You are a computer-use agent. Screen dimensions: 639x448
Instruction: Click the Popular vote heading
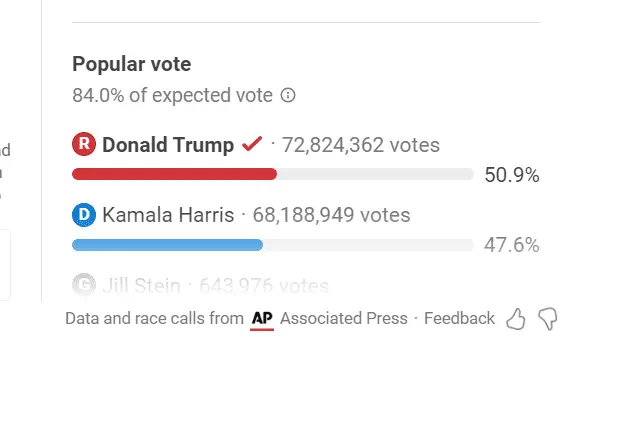pyautogui.click(x=131, y=65)
